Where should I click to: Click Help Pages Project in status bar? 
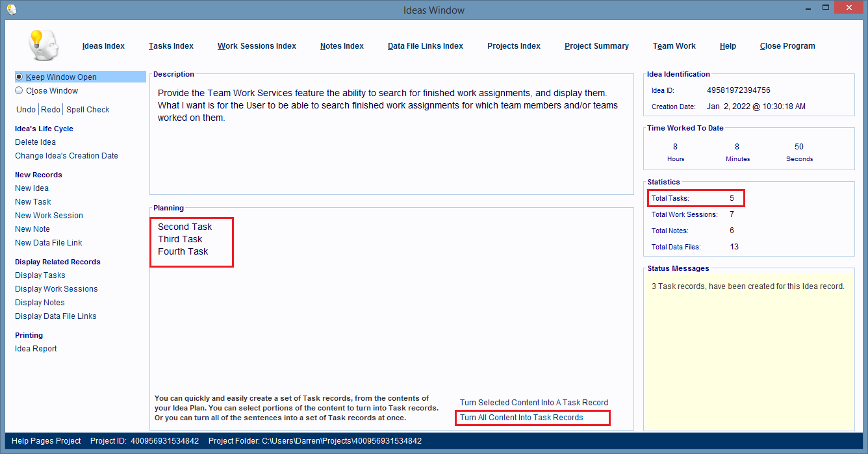pos(46,441)
